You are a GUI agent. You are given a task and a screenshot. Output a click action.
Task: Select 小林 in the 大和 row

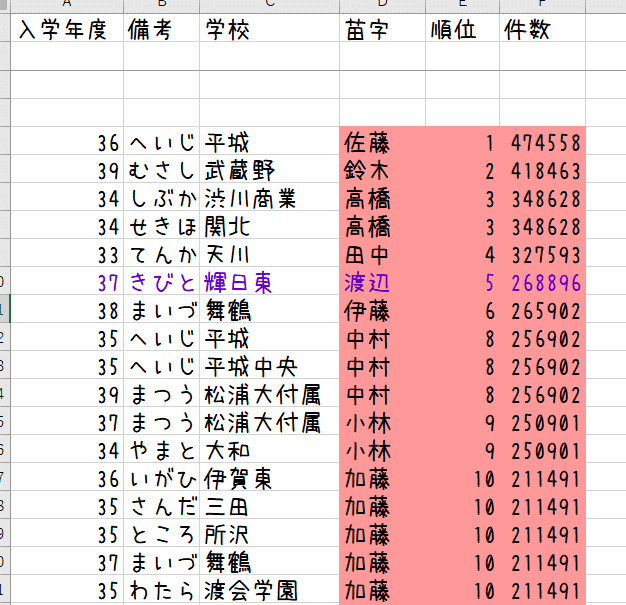click(x=382, y=449)
